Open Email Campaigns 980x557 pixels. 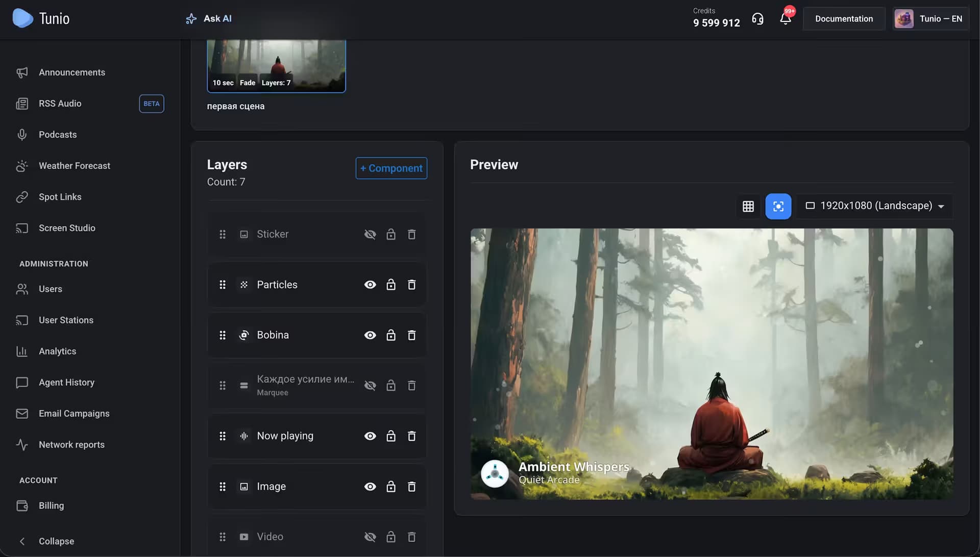(74, 414)
